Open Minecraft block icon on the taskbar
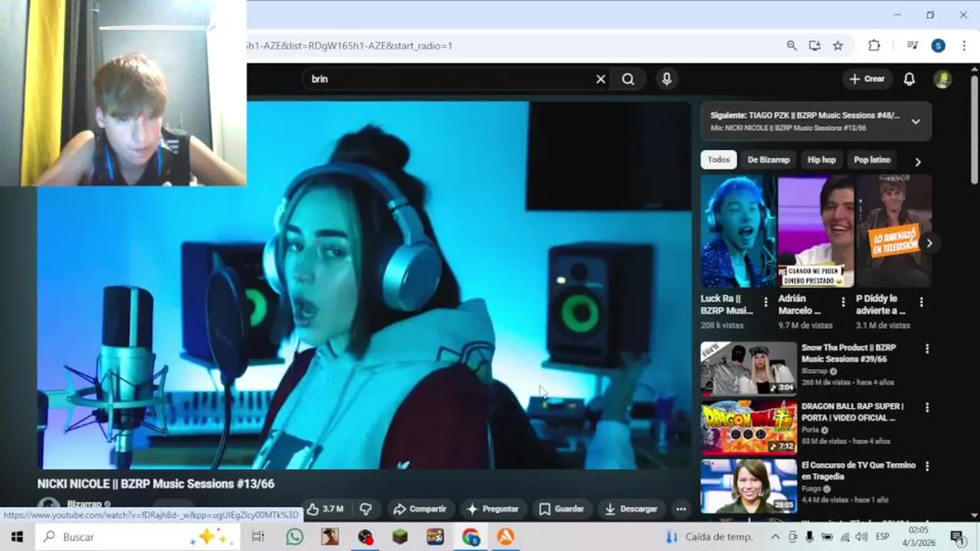Screen dimensions: 980x551 (x=400, y=537)
